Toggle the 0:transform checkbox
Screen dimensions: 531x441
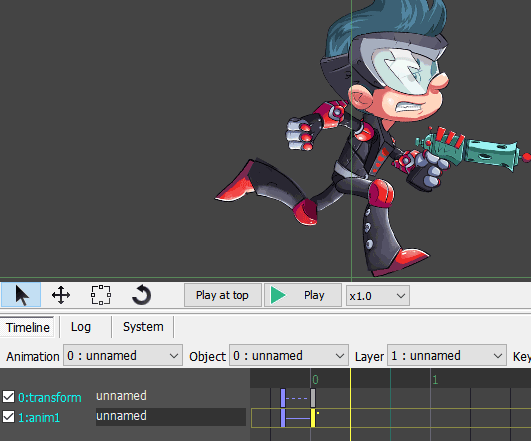click(x=8, y=397)
